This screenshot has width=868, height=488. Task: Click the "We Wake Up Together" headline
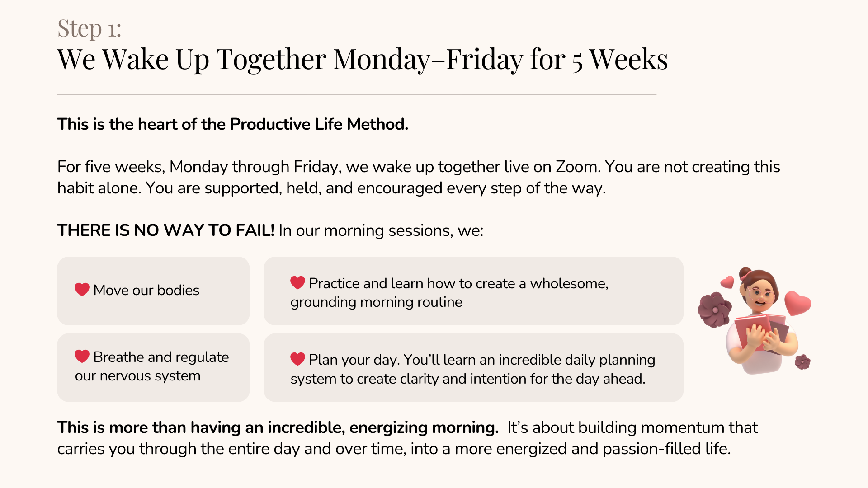362,59
